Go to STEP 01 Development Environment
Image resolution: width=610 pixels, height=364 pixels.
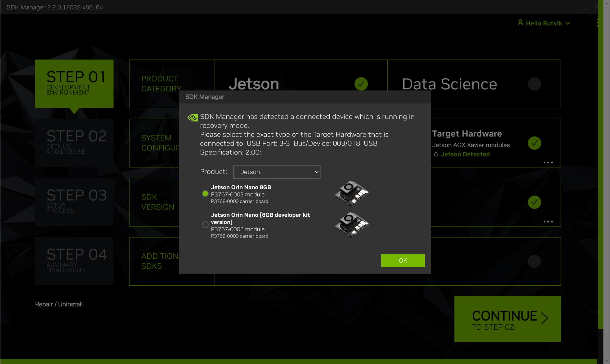pyautogui.click(x=74, y=84)
